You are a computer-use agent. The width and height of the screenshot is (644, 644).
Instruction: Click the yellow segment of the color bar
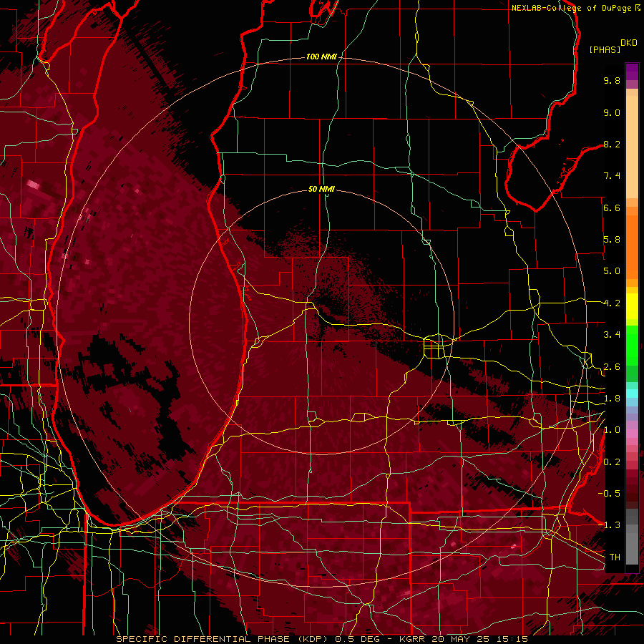click(632, 306)
